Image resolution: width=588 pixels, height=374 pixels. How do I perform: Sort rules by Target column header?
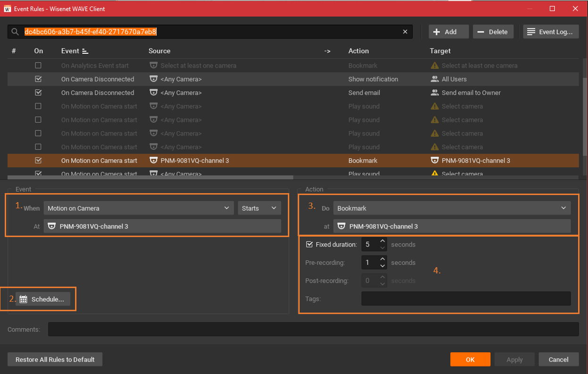point(440,51)
